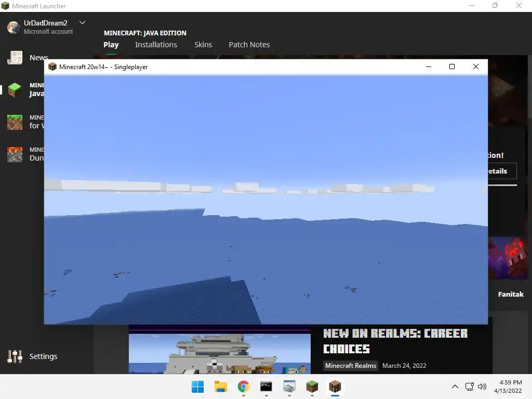Click the March 24, 2022 date text
This screenshot has height=399, width=532.
click(x=404, y=365)
